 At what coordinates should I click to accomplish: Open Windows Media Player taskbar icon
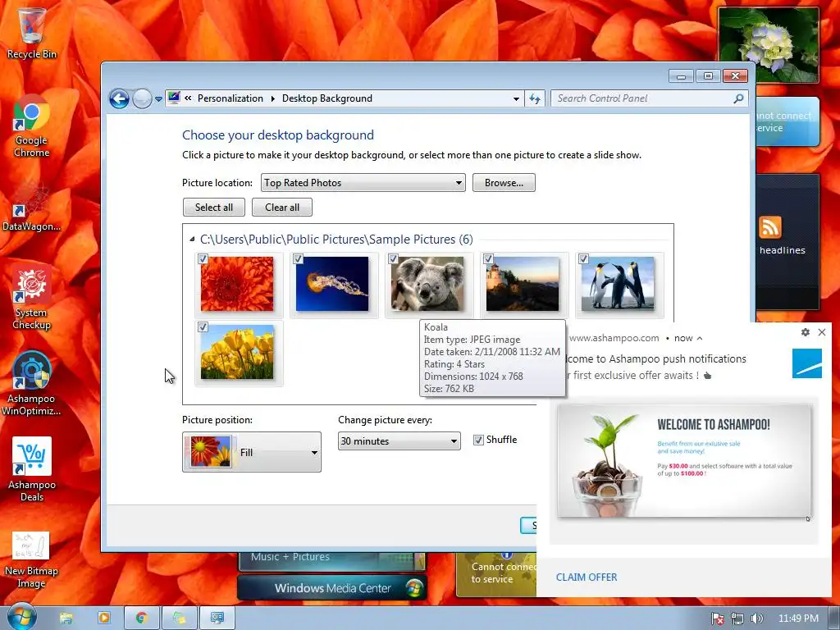[104, 619]
